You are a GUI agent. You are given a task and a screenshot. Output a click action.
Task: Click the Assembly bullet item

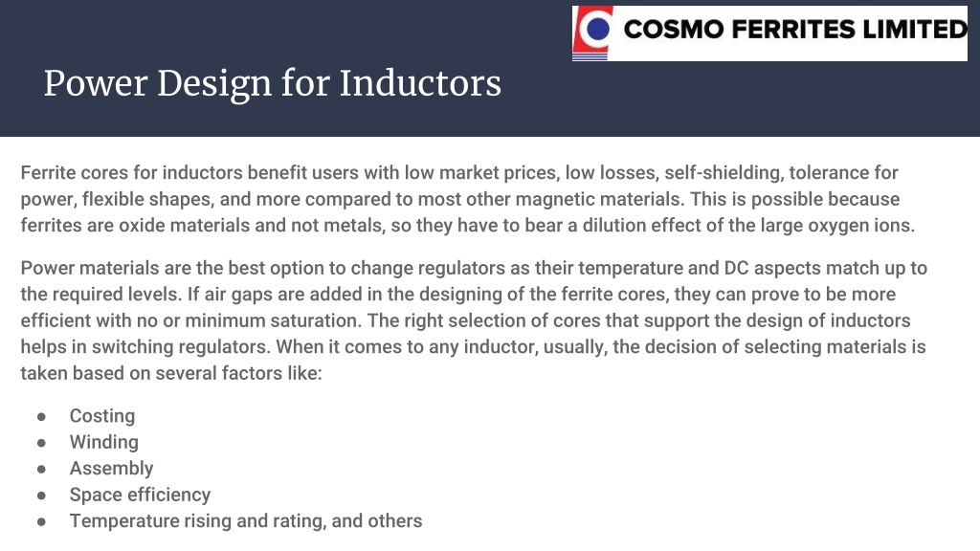[111, 469]
